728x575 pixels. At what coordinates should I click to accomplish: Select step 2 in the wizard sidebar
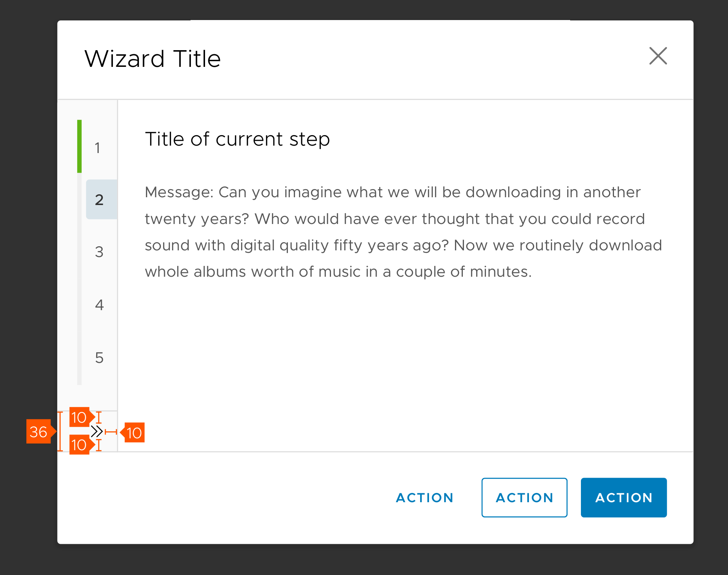click(99, 200)
